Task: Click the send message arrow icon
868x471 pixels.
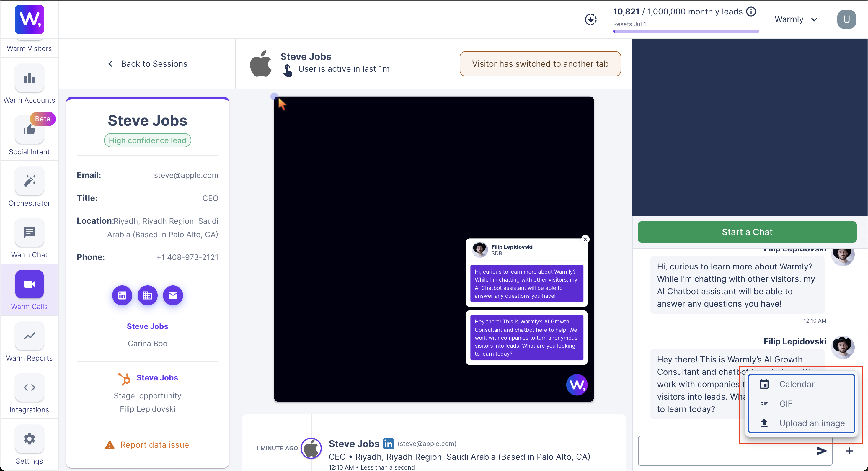Action: click(x=821, y=451)
